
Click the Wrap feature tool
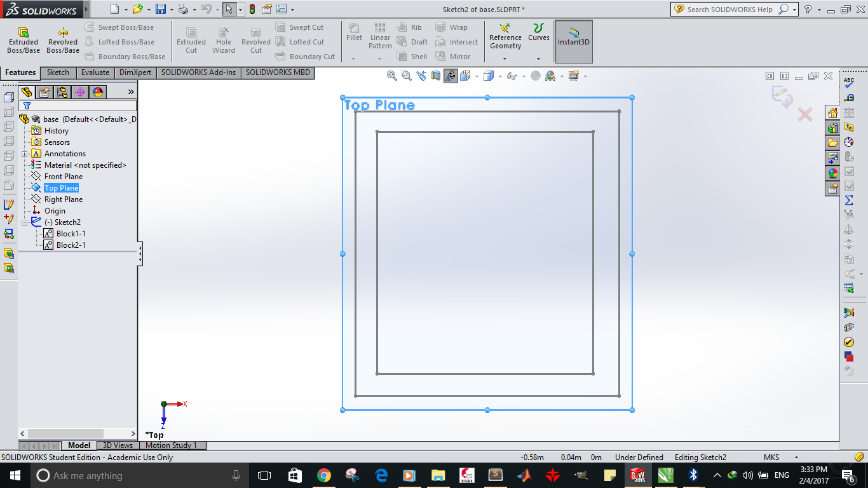(451, 27)
